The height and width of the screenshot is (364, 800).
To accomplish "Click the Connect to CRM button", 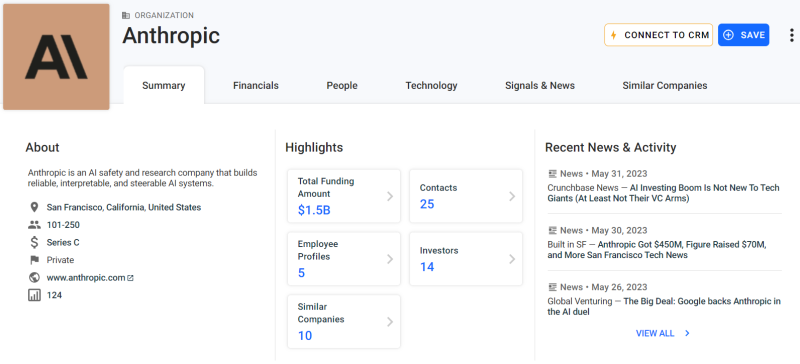I will [659, 35].
